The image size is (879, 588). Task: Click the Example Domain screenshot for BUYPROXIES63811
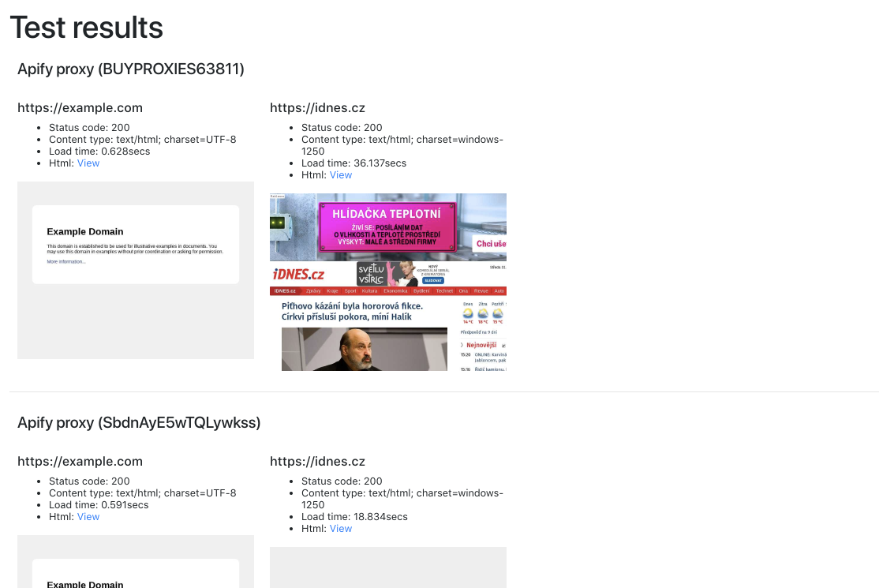136,270
